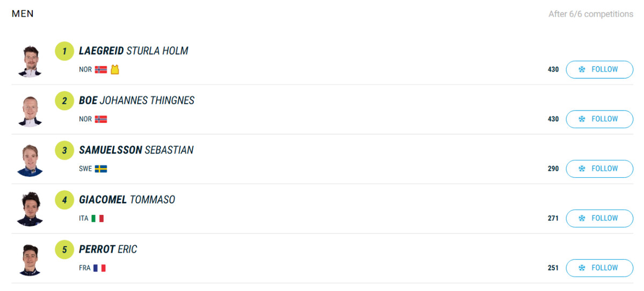Image resolution: width=644 pixels, height=291 pixels.
Task: Click the French flag for Perrot
Action: click(99, 268)
